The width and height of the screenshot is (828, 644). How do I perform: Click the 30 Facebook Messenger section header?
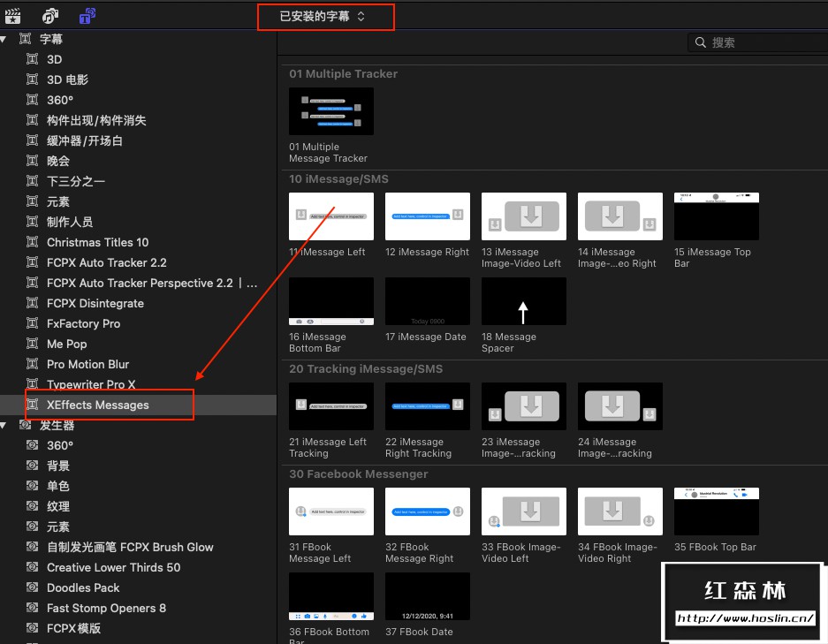tap(358, 474)
